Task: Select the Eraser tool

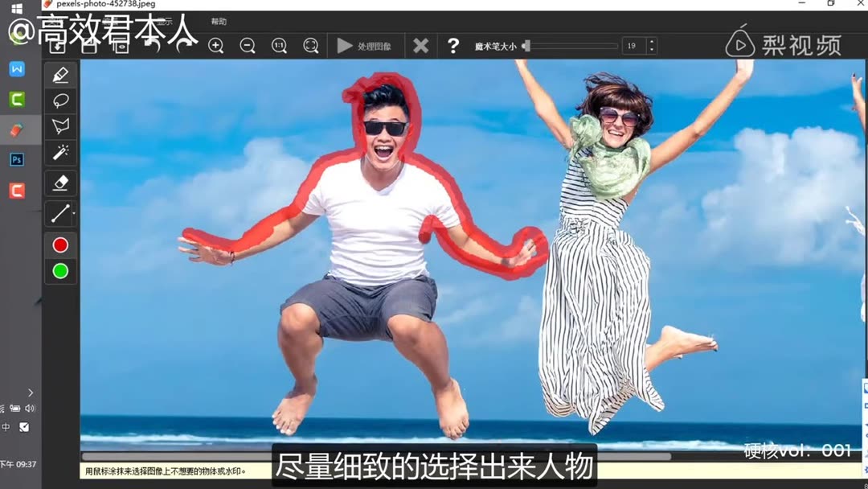Action: pos(60,183)
